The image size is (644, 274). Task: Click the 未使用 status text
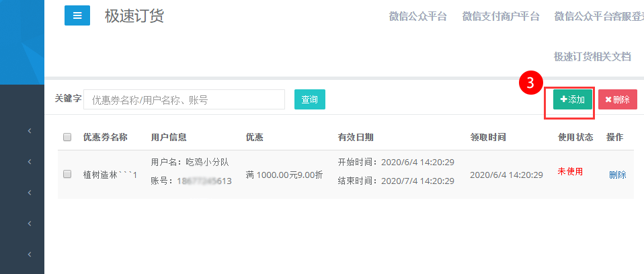pyautogui.click(x=570, y=171)
